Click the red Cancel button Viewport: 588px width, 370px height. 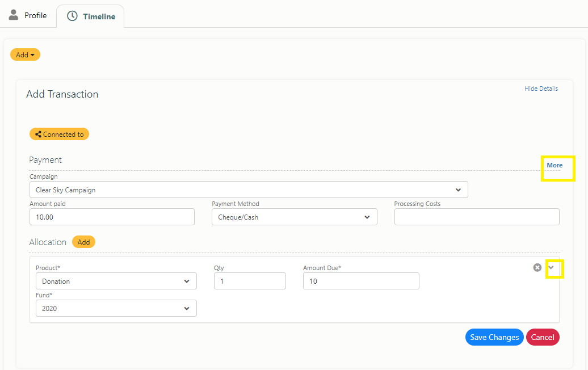click(542, 337)
